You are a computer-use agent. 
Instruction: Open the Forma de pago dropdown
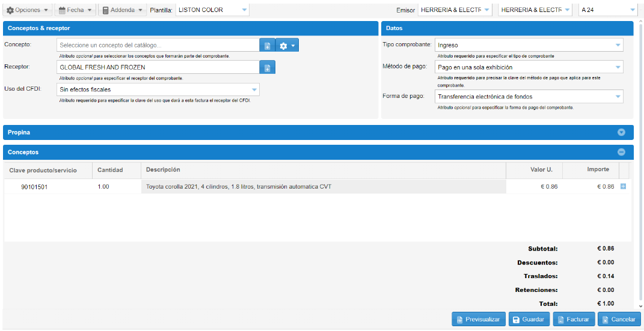point(529,97)
